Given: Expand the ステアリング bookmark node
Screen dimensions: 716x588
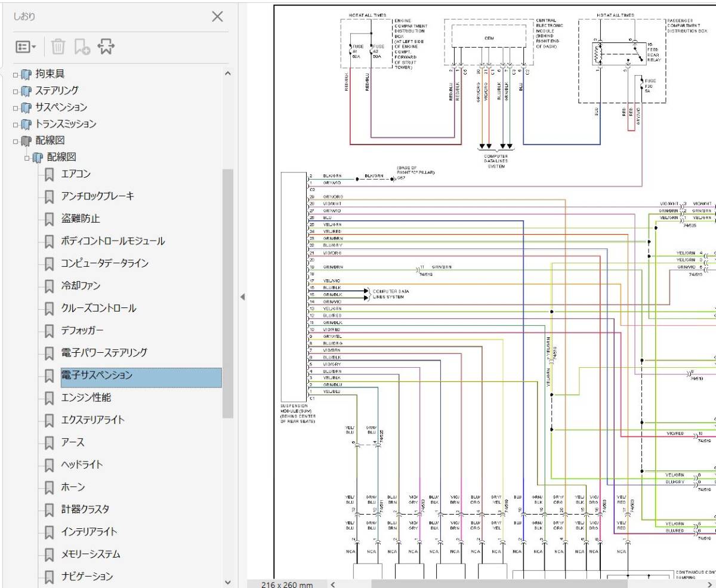Looking at the screenshot, I should pos(16,91).
